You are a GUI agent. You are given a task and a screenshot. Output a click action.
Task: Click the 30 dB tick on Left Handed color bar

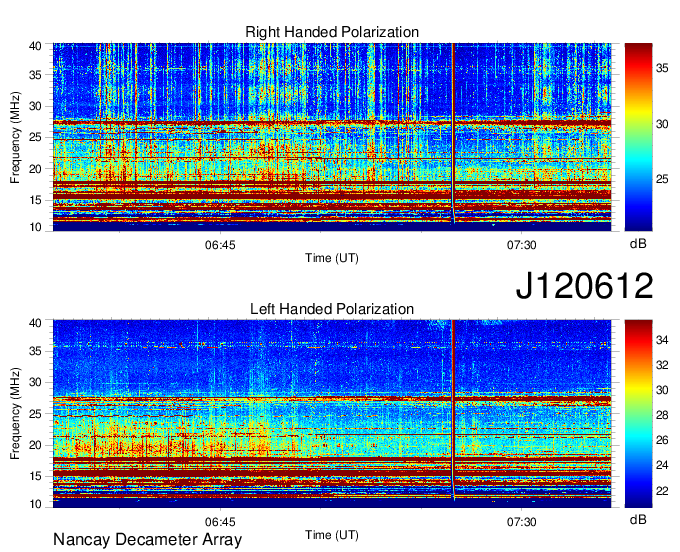pyautogui.click(x=662, y=390)
